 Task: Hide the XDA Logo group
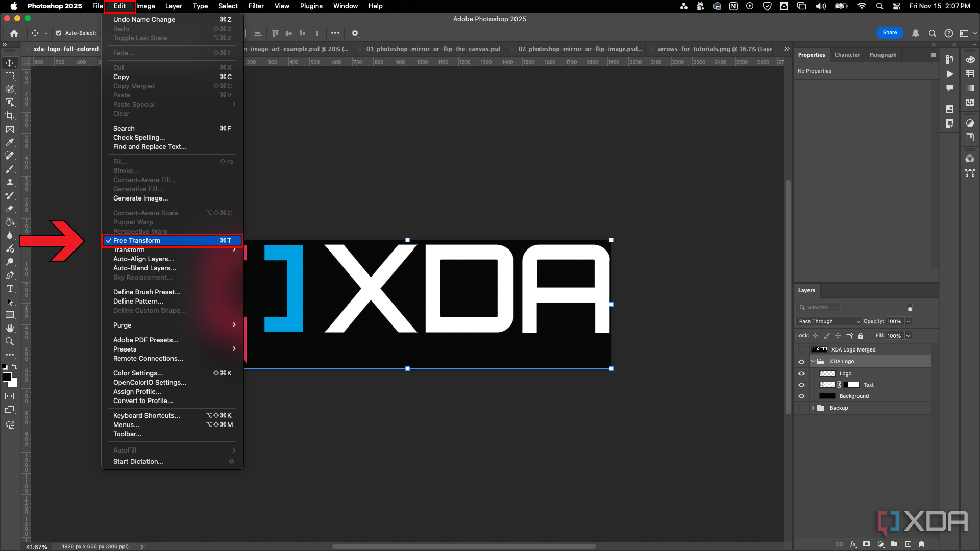(801, 362)
